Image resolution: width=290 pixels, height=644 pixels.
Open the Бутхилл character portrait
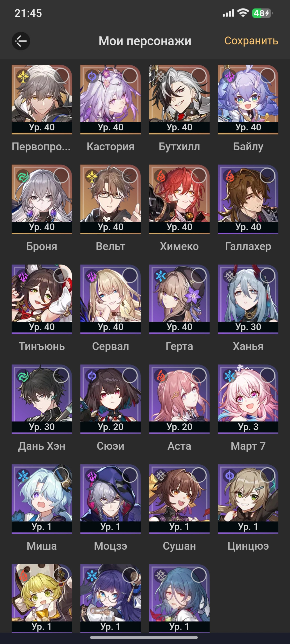click(x=179, y=99)
